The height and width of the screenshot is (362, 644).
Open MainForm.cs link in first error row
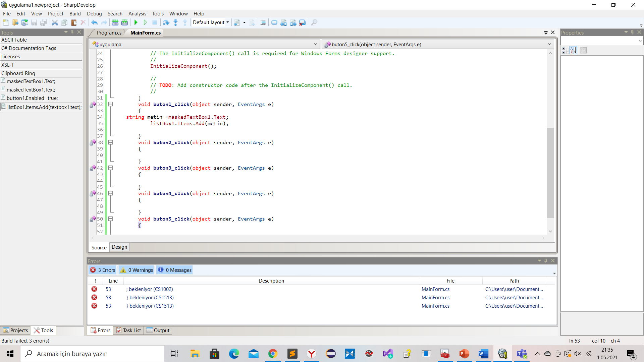435,289
